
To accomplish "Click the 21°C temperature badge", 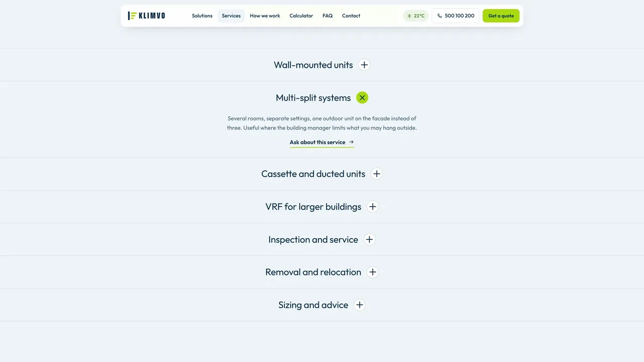I will coord(416,16).
